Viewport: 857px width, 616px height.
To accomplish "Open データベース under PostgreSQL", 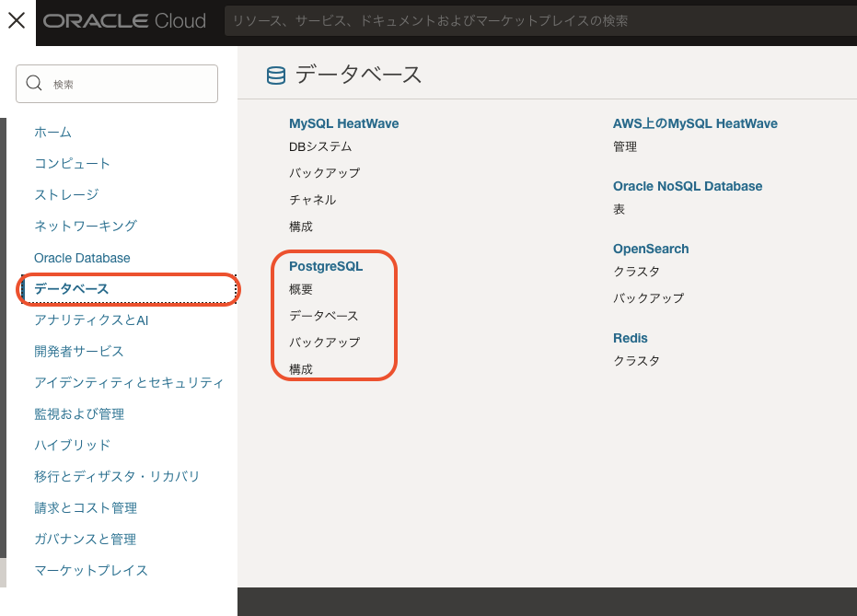I will coord(324,316).
